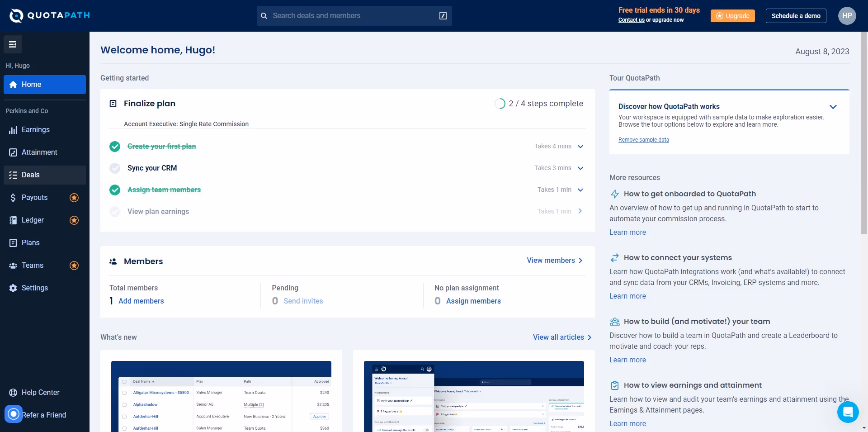This screenshot has width=868, height=432.
Task: Tick the Alligator Microsystems deal checkbox in thumbnail
Action: click(x=124, y=393)
